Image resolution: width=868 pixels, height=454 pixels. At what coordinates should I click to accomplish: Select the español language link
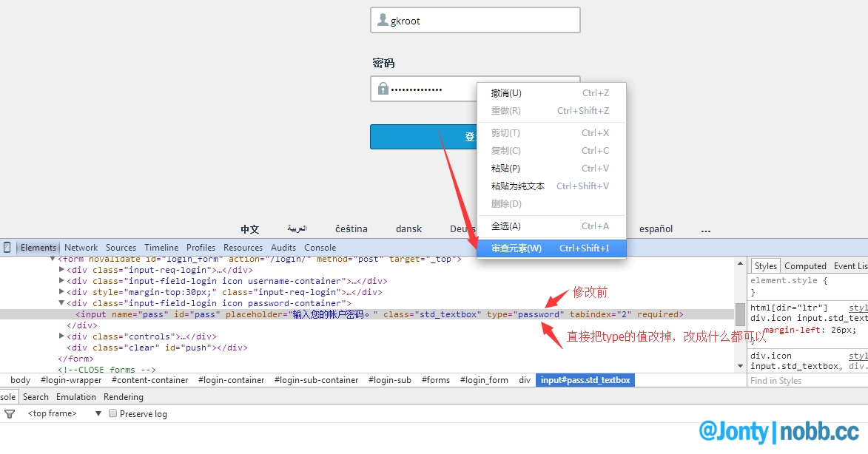(x=656, y=229)
